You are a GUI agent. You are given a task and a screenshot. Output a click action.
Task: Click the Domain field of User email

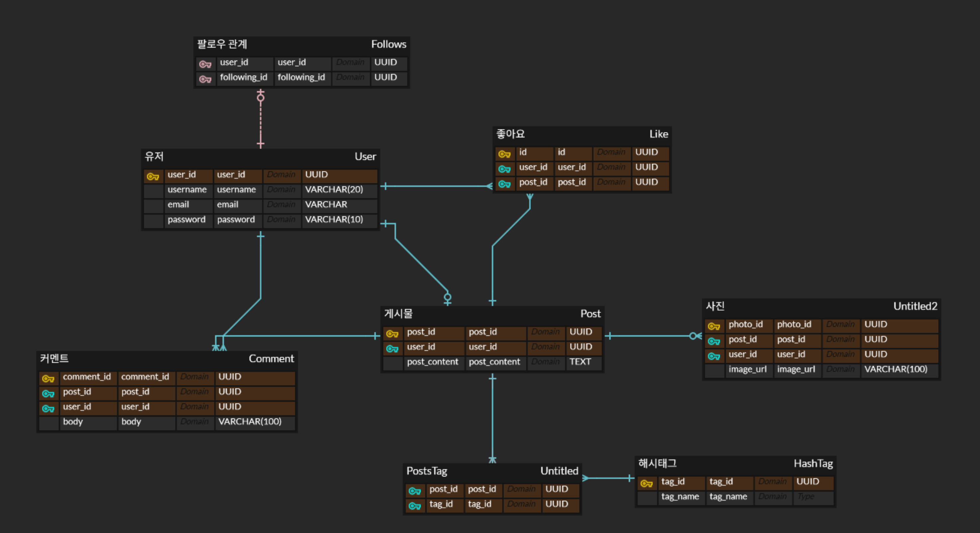[281, 204]
